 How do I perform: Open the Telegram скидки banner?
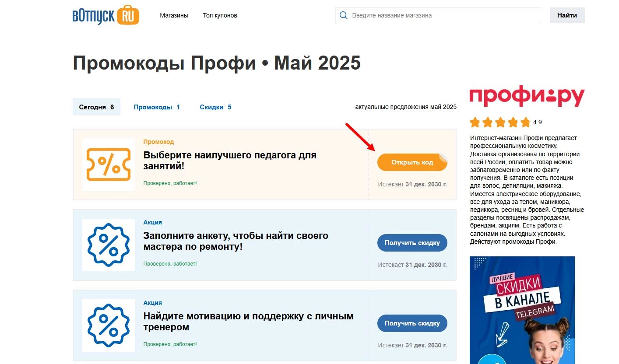pyautogui.click(x=522, y=310)
